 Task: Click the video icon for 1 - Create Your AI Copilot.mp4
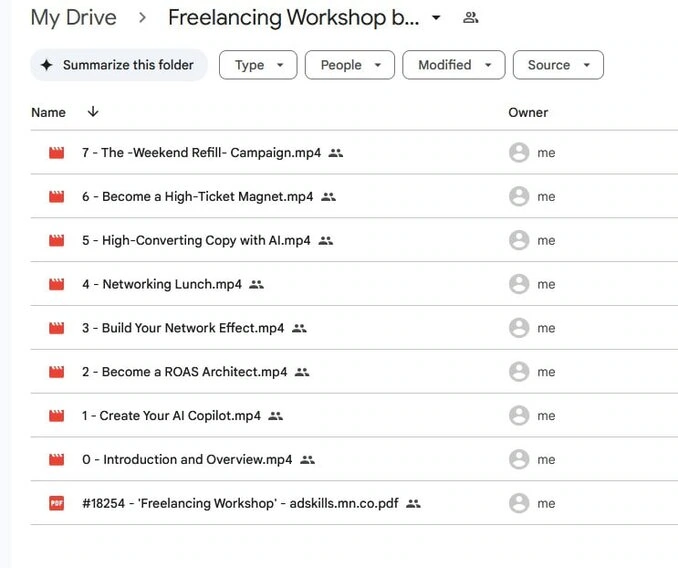pyautogui.click(x=56, y=416)
